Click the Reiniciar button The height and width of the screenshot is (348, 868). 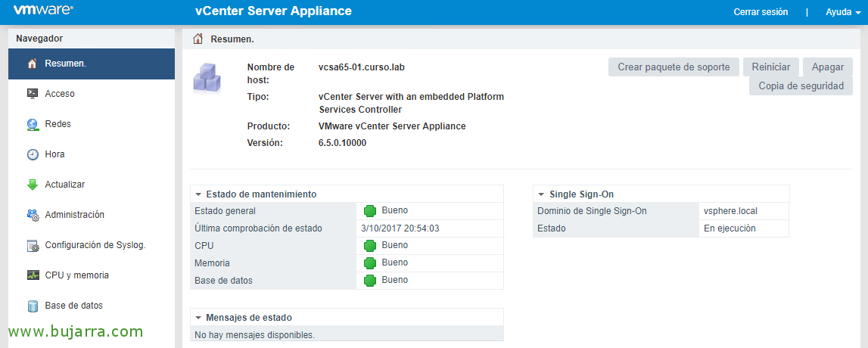tap(770, 67)
